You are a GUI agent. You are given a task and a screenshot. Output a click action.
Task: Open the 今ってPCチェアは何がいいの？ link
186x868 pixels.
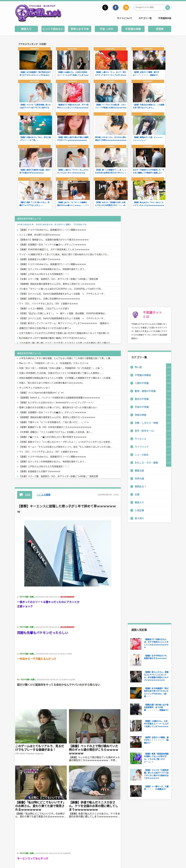(x=34, y=388)
